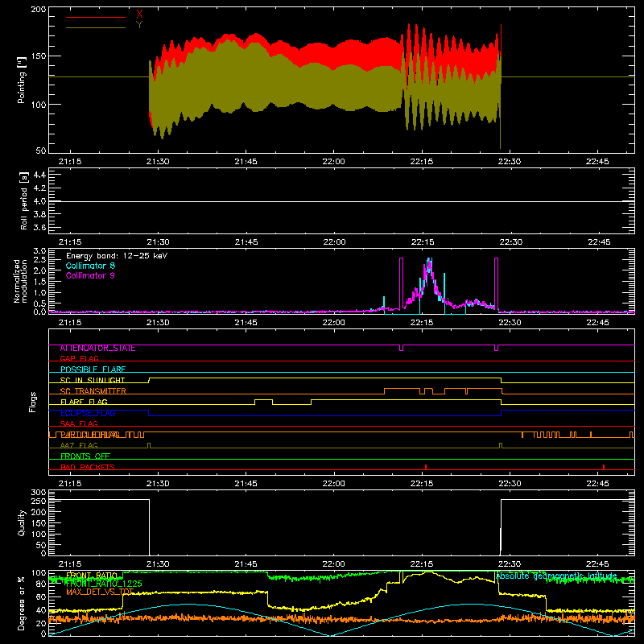The height and width of the screenshot is (644, 644).
Task: Click the 80 tick on the Degrees axis
Action: tap(41, 584)
